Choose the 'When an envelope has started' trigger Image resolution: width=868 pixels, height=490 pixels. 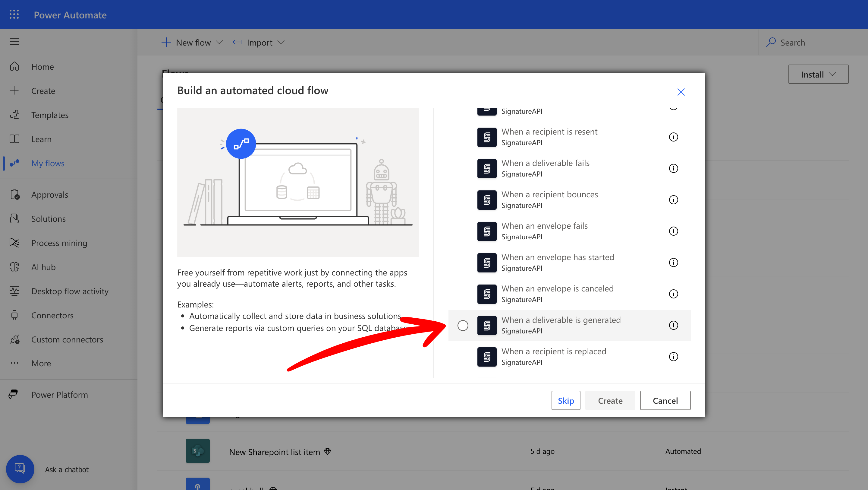557,262
